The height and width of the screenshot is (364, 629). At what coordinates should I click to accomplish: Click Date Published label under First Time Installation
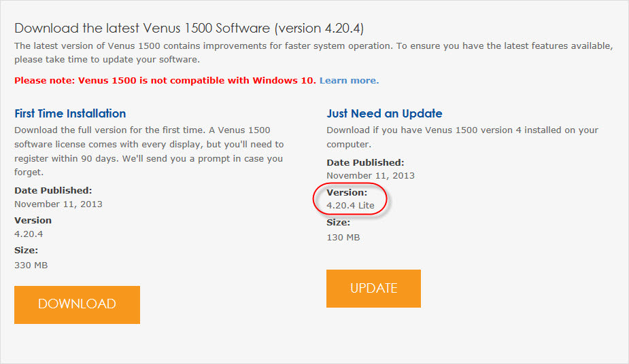coord(53,191)
